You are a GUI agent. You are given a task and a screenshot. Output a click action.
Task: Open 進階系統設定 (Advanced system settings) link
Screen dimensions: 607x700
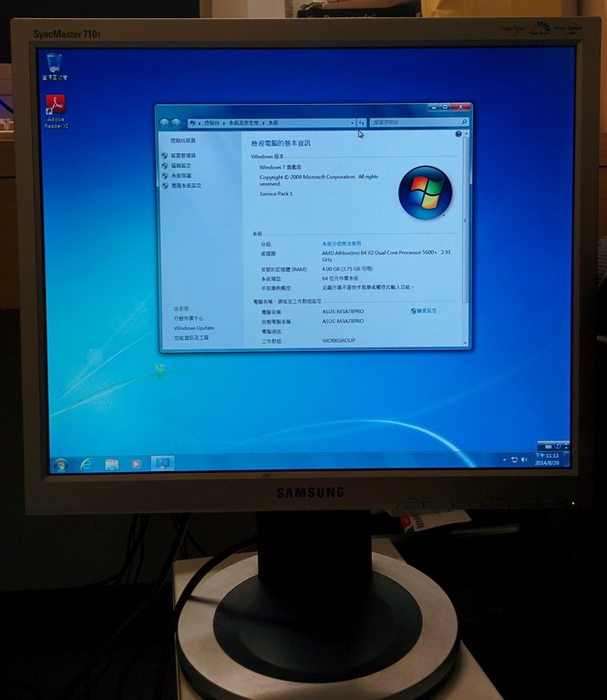186,185
